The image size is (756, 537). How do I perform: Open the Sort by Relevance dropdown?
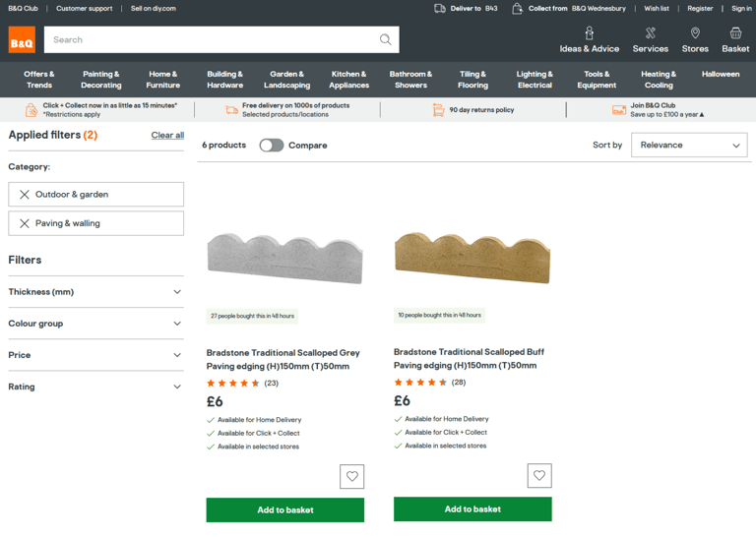pos(689,145)
